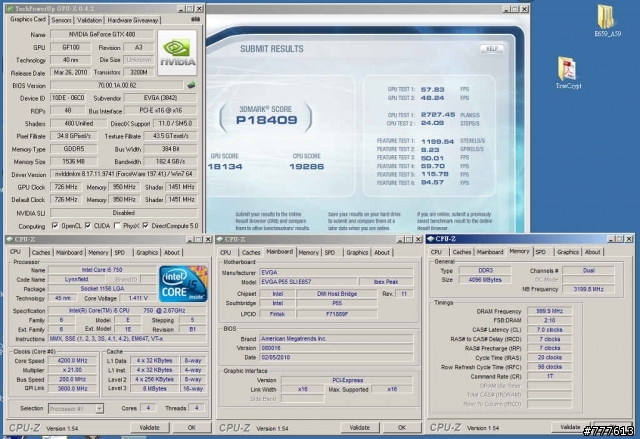Click the BIOS Version field 70.00.1A.00.02

117,85
